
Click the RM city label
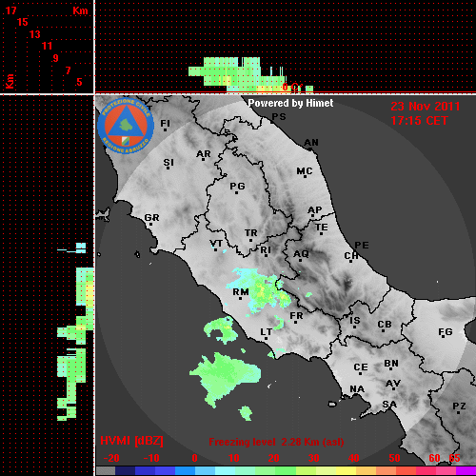click(x=241, y=292)
